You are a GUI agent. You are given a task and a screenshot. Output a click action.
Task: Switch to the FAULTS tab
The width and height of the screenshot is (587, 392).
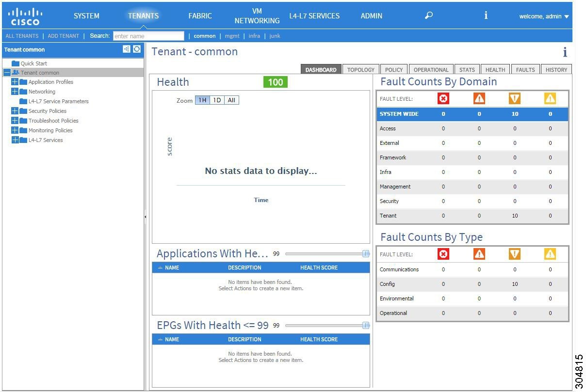525,70
